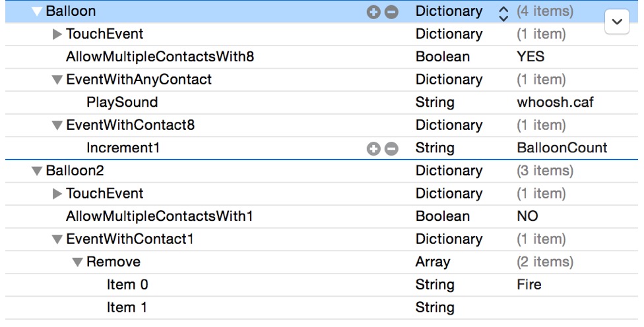Collapse EventWithContact1 dictionary

click(x=57, y=240)
